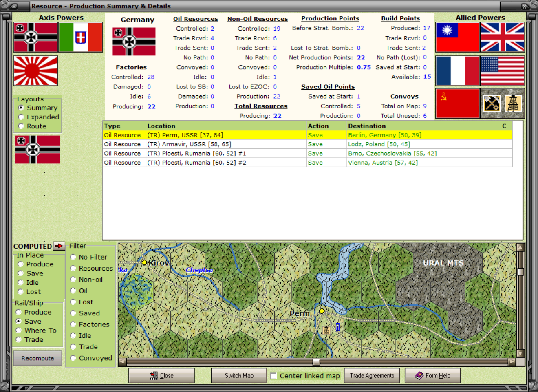
Task: Set filter to Saved
Action: [85, 313]
